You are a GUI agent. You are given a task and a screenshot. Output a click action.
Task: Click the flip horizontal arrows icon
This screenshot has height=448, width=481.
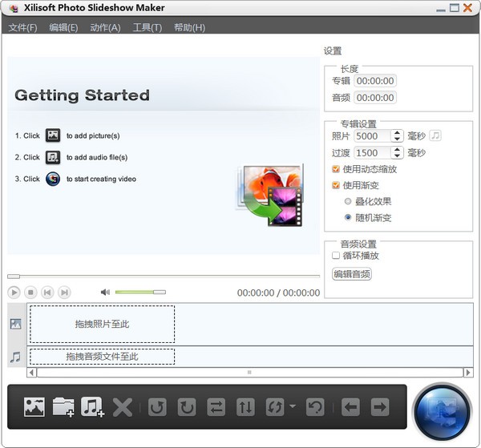point(216,407)
